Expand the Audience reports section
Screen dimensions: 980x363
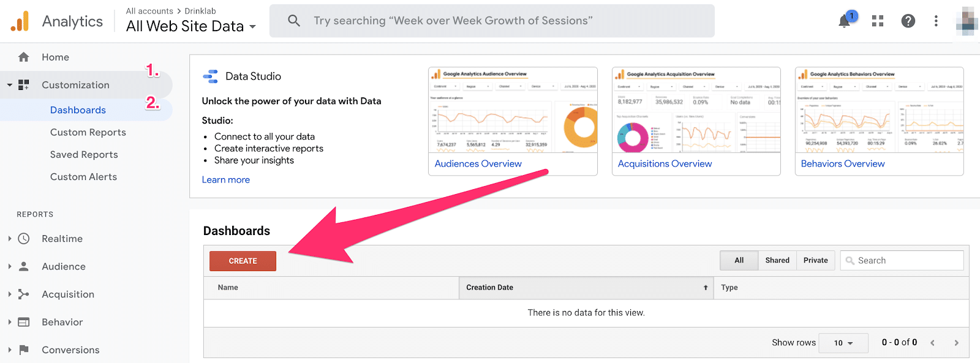9,266
